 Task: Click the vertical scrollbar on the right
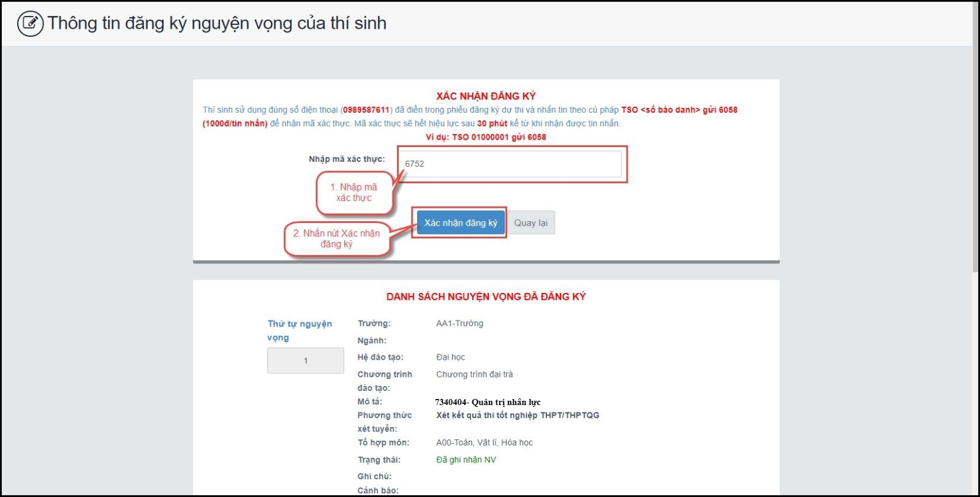click(x=976, y=136)
